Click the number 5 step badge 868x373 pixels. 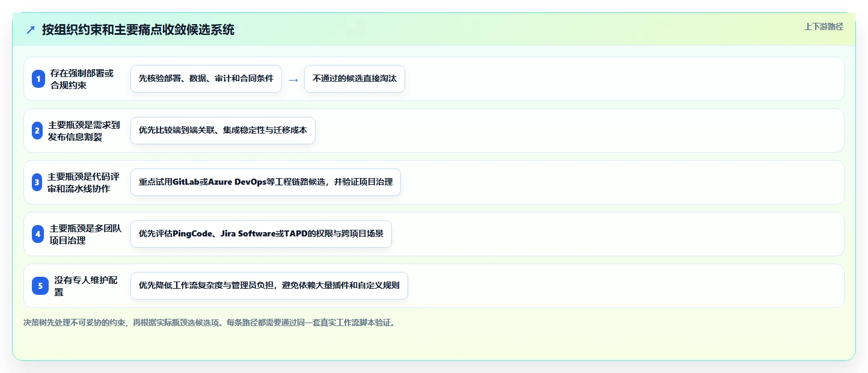pos(40,286)
